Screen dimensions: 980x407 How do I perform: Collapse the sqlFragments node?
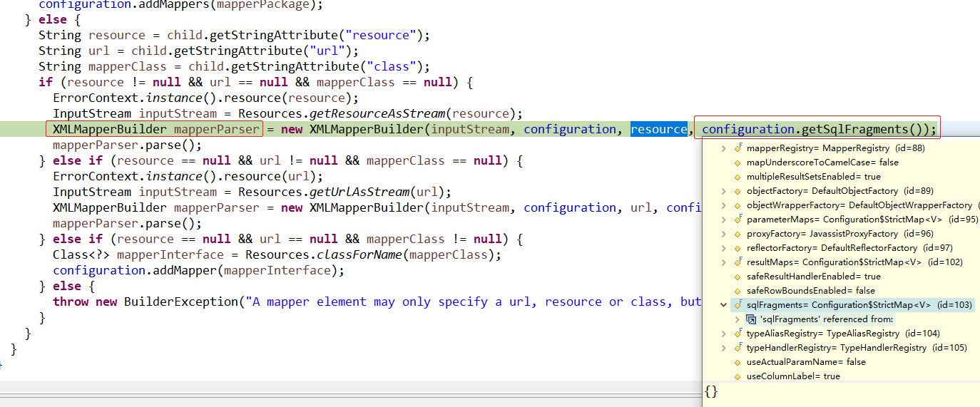click(x=724, y=305)
